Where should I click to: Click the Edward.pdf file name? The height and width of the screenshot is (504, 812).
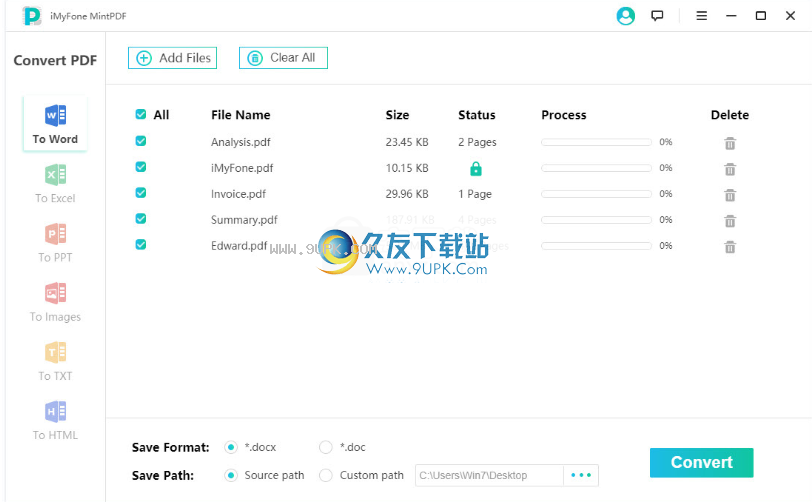coord(239,246)
